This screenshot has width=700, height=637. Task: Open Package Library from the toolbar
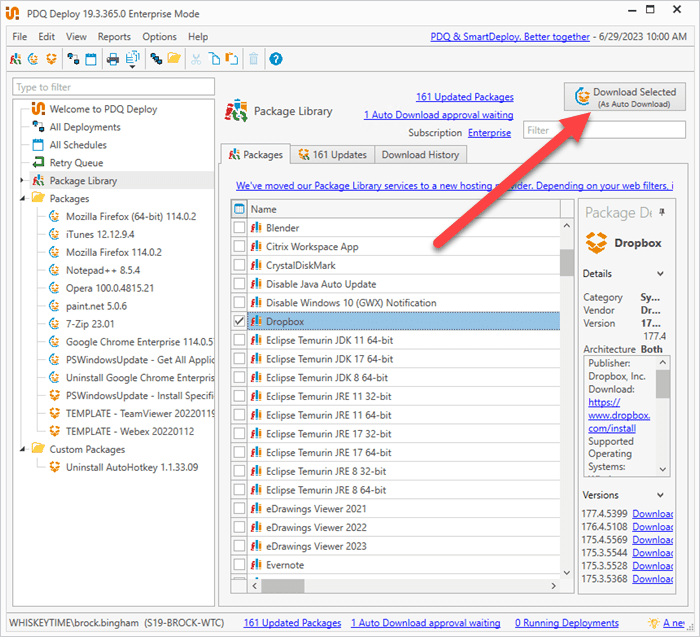pos(15,59)
